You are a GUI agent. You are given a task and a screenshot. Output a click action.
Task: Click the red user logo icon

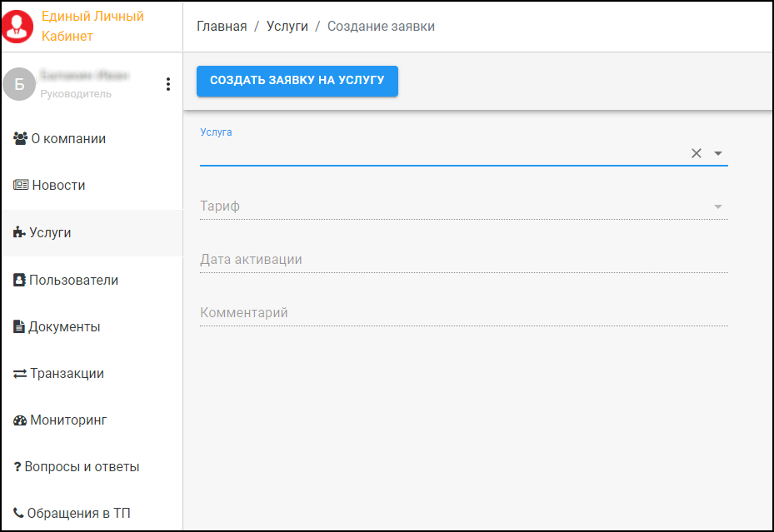(17, 26)
